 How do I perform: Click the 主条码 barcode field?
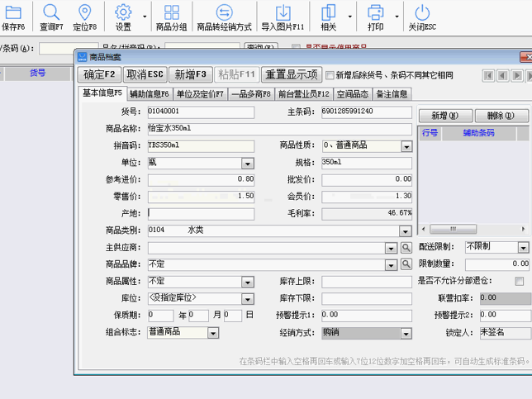(367, 112)
